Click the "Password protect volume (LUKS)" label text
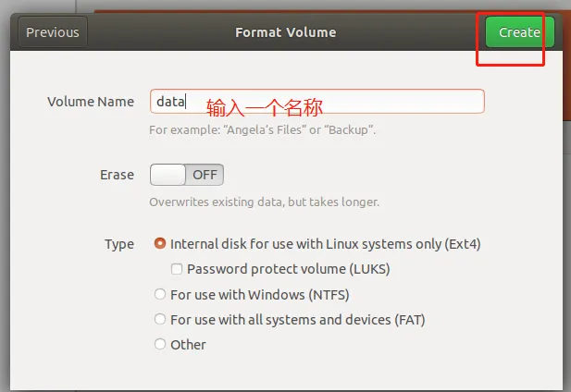 pos(288,270)
